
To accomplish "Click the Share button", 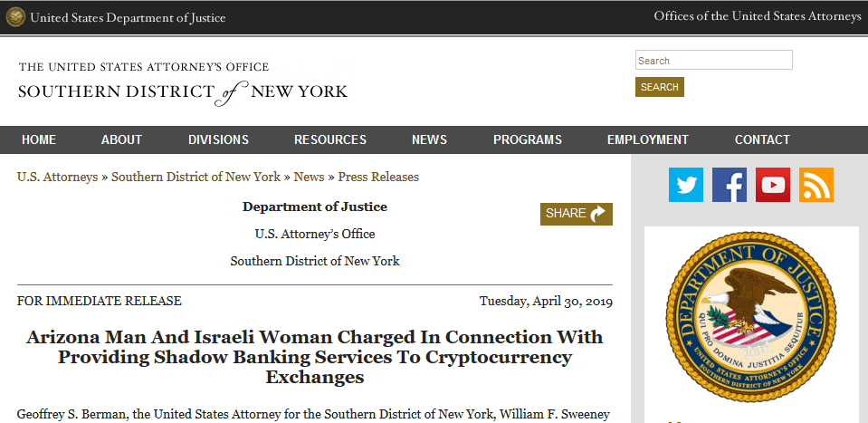I will pyautogui.click(x=577, y=214).
